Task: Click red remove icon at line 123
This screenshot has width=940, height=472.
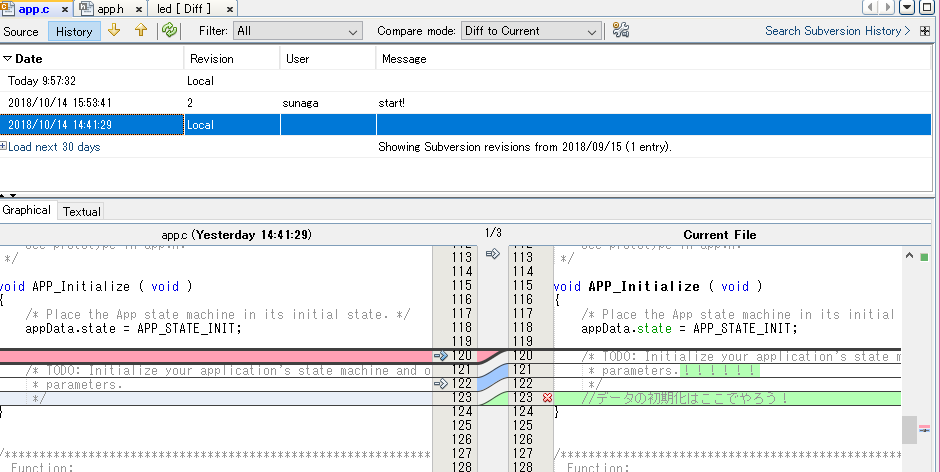Action: [547, 398]
